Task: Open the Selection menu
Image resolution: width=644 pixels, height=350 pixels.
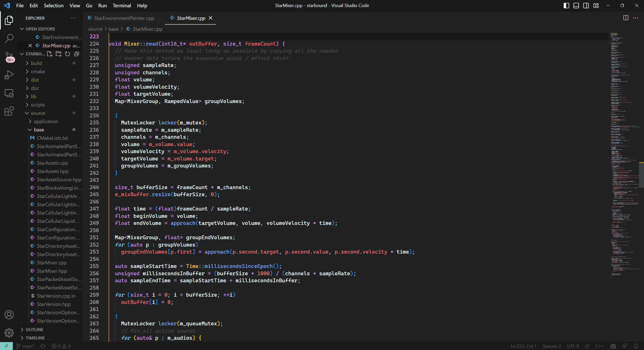Action: (53, 5)
